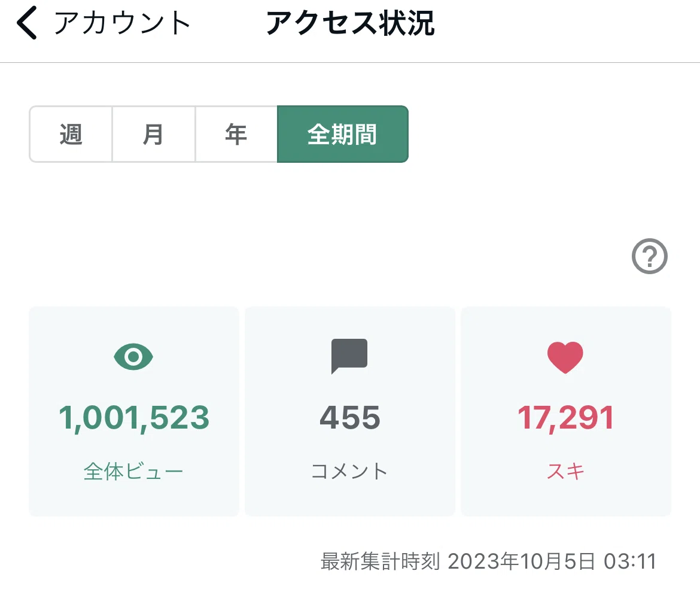The width and height of the screenshot is (700, 592).
Task: Tap the back chevron arrow
Action: (27, 23)
